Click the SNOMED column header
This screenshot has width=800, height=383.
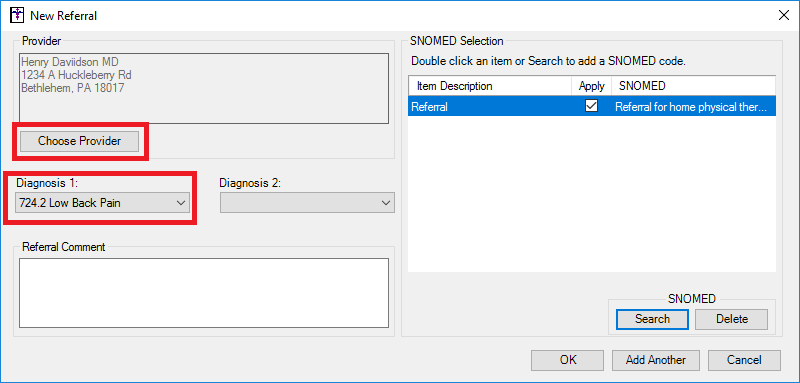(x=693, y=86)
